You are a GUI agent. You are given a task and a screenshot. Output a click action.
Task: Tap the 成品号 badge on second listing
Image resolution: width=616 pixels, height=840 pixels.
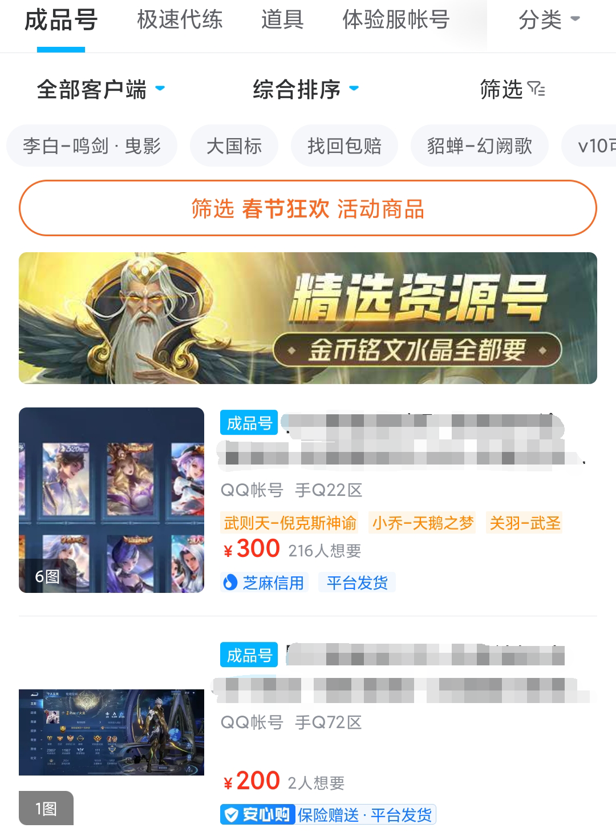[x=249, y=655]
